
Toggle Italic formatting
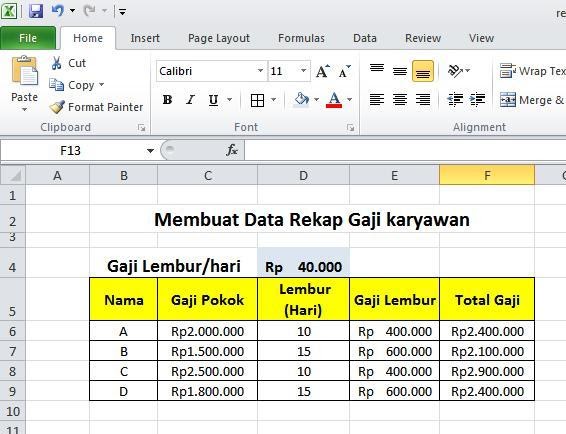[x=190, y=100]
